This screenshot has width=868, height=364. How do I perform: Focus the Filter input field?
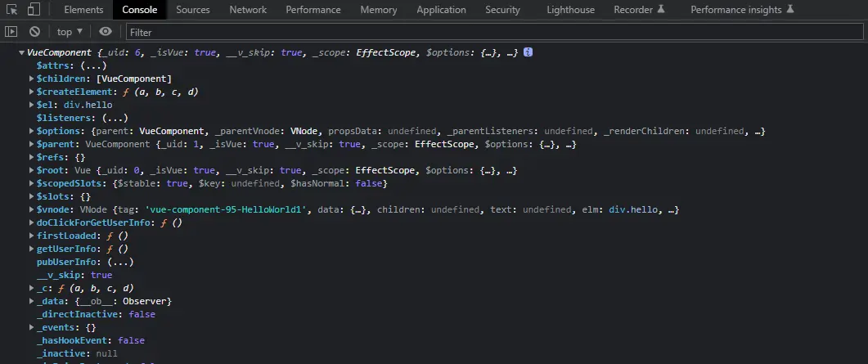click(494, 32)
